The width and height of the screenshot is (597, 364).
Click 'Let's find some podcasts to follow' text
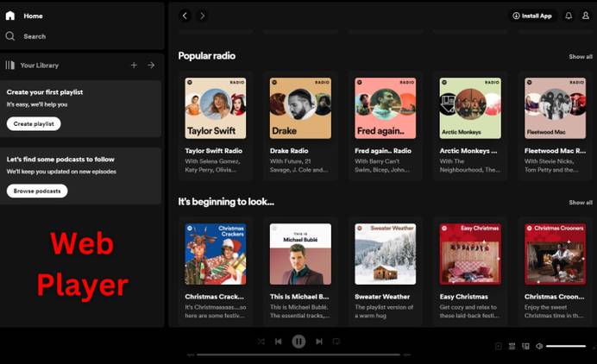coord(60,160)
